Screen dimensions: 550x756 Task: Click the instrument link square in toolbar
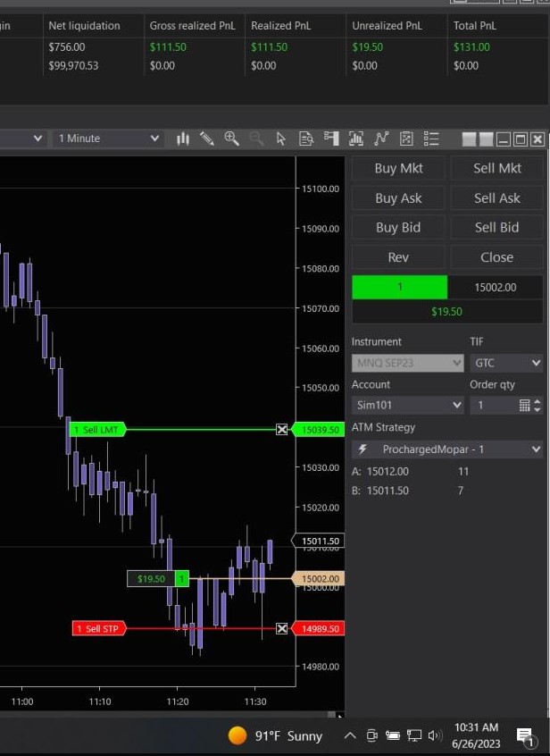469,139
